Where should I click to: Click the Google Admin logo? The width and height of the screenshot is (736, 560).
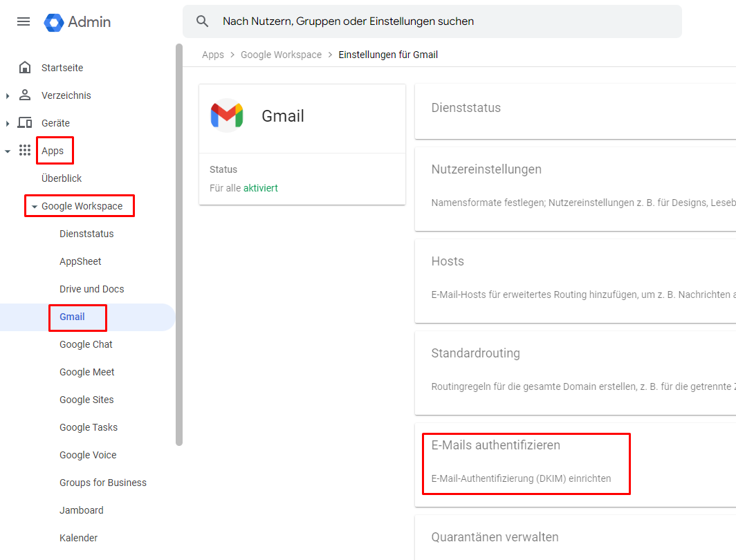77,22
